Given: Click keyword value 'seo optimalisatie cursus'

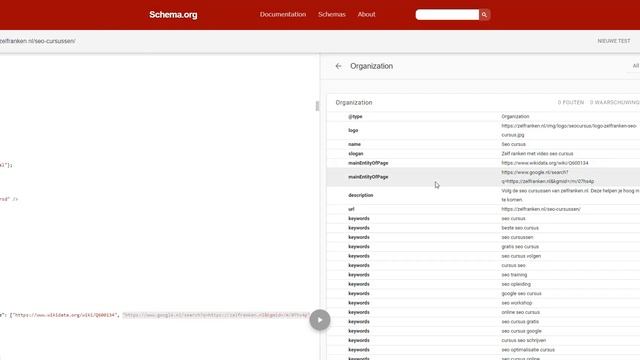Looking at the screenshot, I should 527,350.
